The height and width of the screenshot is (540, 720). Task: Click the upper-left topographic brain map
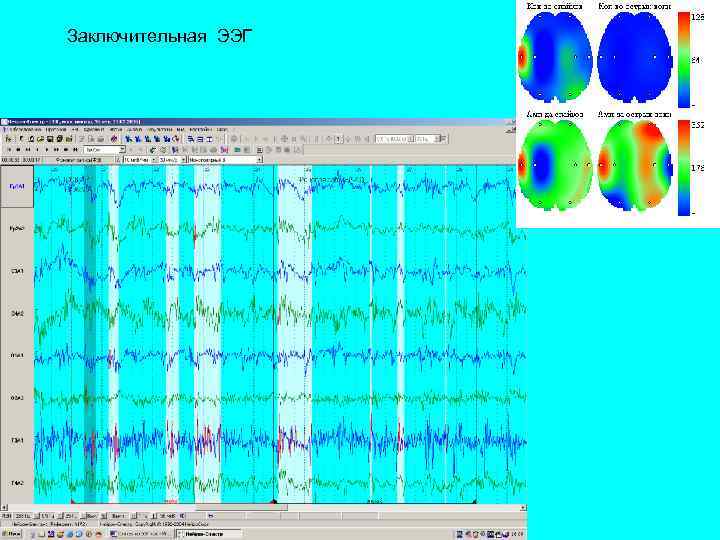tap(555, 57)
